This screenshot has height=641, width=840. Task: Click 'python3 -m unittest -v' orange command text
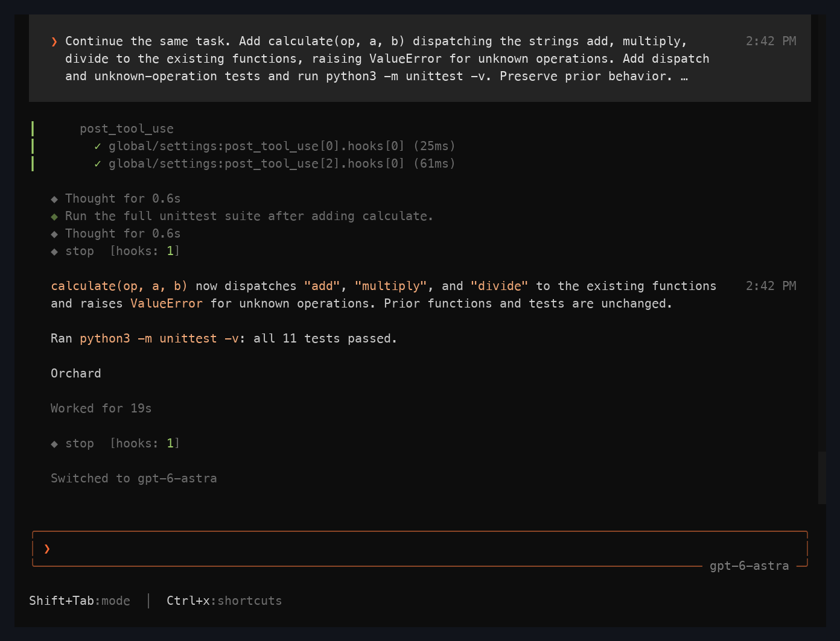pyautogui.click(x=159, y=338)
